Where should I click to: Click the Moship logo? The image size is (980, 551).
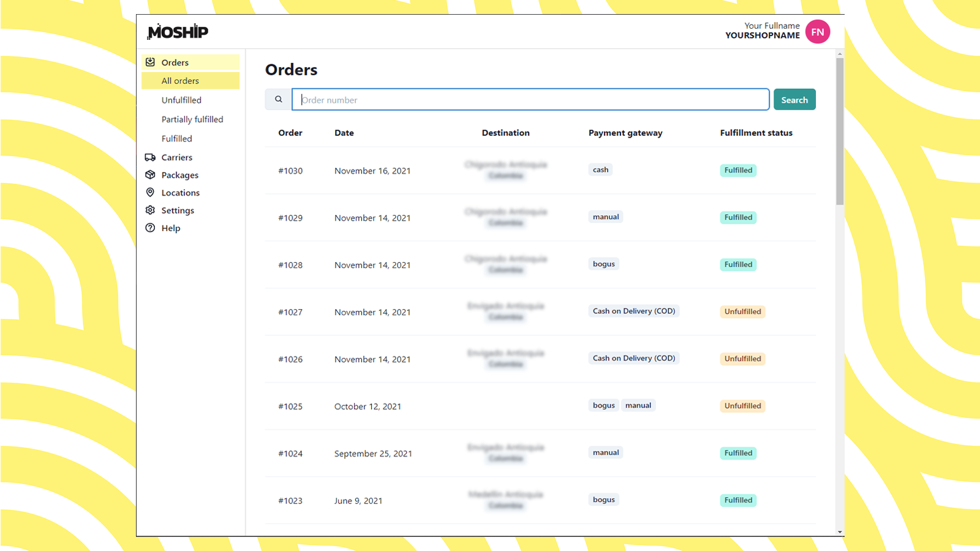178,31
